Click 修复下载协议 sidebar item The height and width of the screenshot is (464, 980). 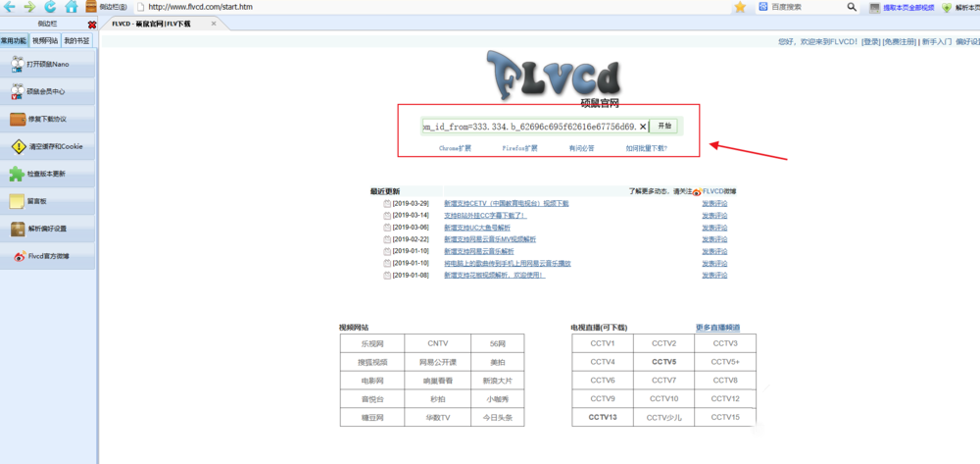(x=47, y=119)
